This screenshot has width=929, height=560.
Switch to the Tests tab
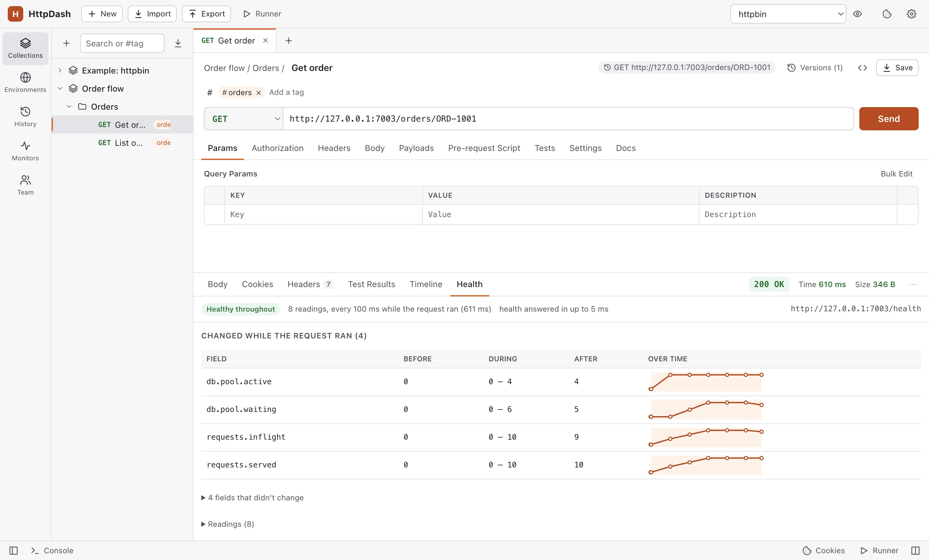pos(544,148)
